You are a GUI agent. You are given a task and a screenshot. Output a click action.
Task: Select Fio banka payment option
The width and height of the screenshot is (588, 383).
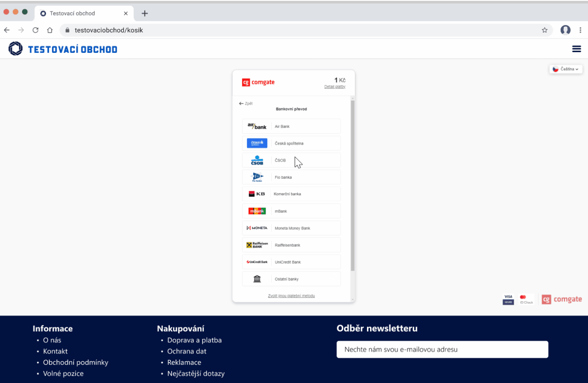291,177
